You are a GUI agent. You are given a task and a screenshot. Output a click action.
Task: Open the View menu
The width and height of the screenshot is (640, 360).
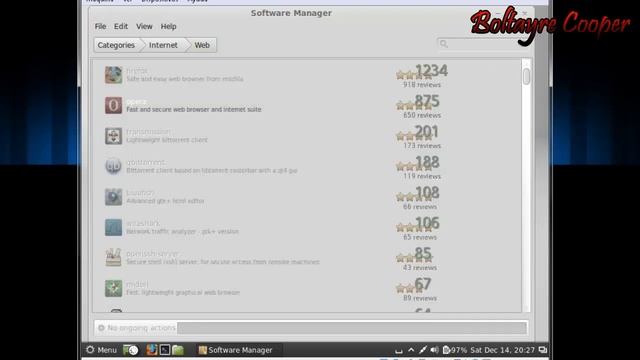click(x=144, y=27)
